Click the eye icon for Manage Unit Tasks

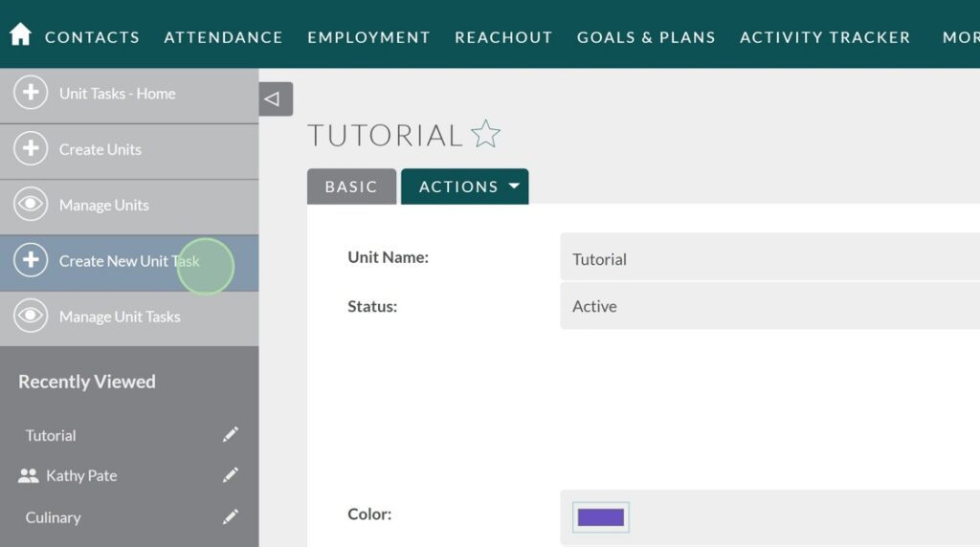31,317
